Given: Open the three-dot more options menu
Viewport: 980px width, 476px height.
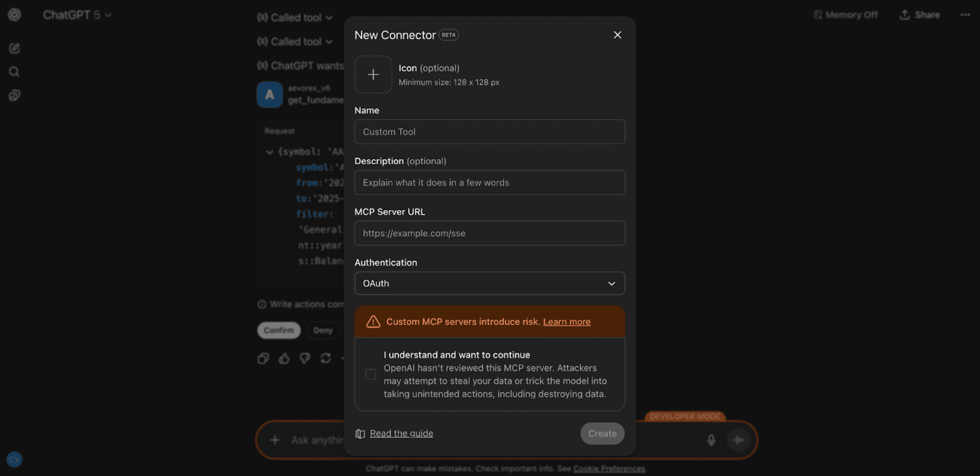Looking at the screenshot, I should coord(965,15).
